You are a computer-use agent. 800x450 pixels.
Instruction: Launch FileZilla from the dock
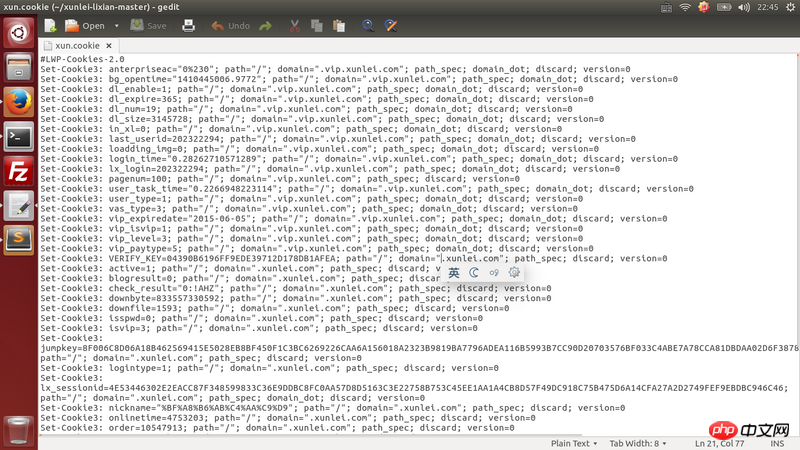[19, 171]
